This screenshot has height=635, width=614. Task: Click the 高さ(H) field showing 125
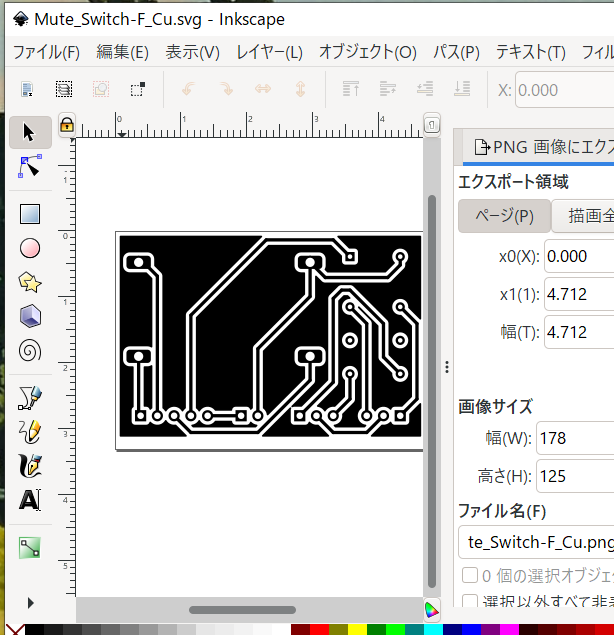575,476
